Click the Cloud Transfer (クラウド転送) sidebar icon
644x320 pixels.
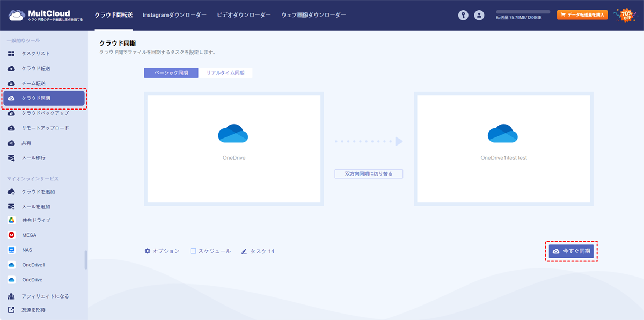[x=11, y=69]
